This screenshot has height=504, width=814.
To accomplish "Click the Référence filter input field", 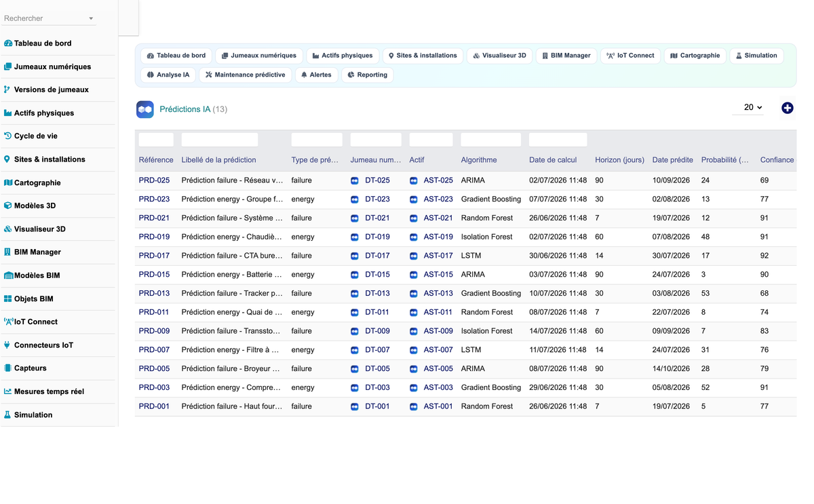I will [156, 140].
